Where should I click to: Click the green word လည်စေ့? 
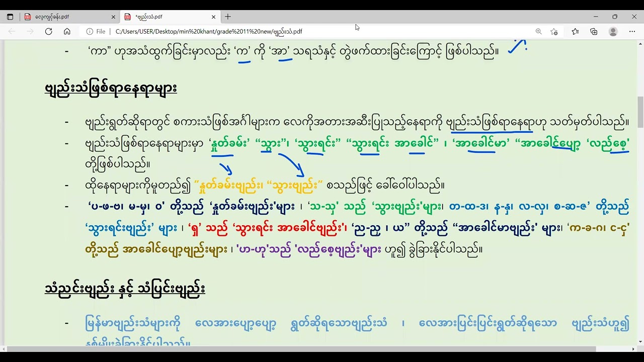610,142
